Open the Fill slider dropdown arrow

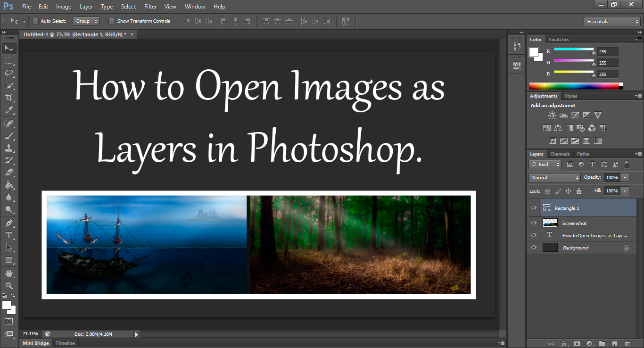click(x=625, y=191)
